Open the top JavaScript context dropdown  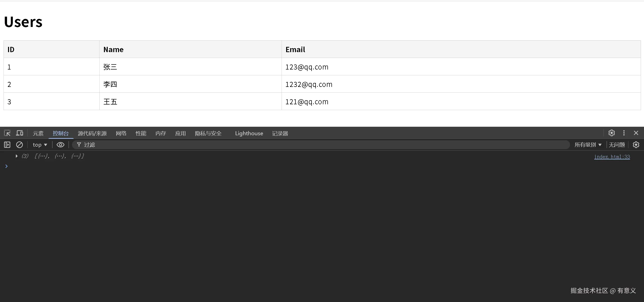[40, 145]
